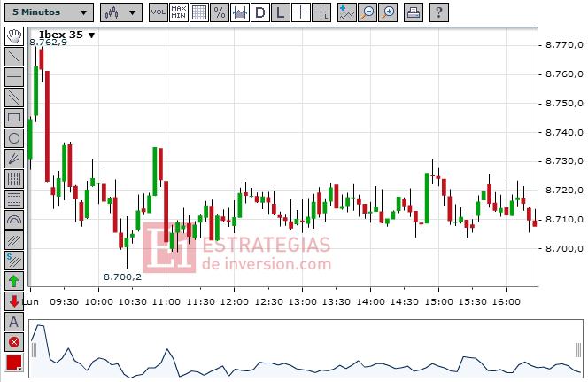This screenshot has width=588, height=382.
Task: Grab the left range handle of overview
Action: (x=35, y=350)
